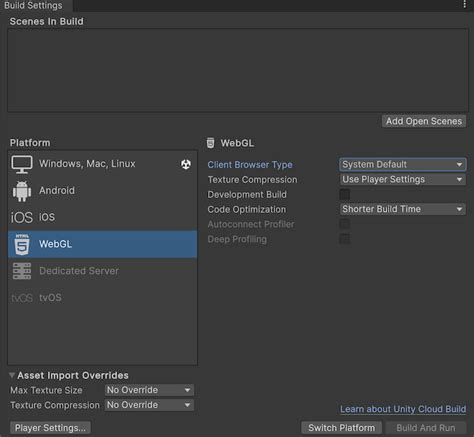The image size is (474, 437).
Task: Select the tvOS platform row
Action: pos(102,298)
